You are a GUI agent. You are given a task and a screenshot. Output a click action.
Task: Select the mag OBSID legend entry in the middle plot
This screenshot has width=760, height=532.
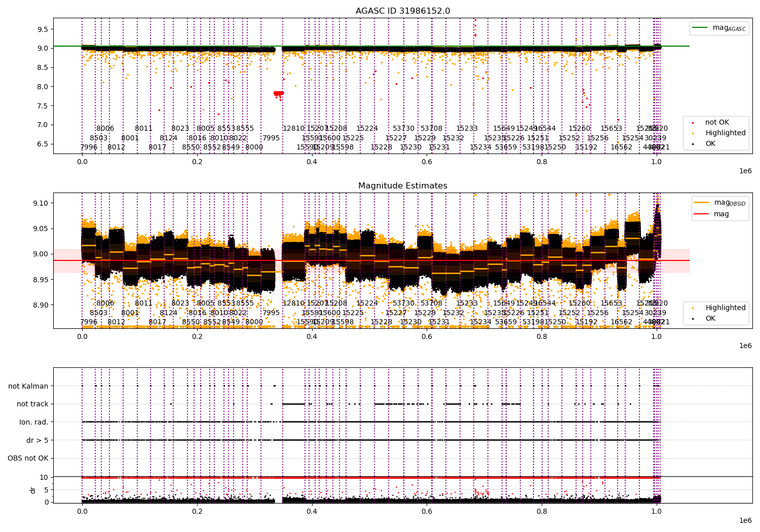(x=720, y=203)
